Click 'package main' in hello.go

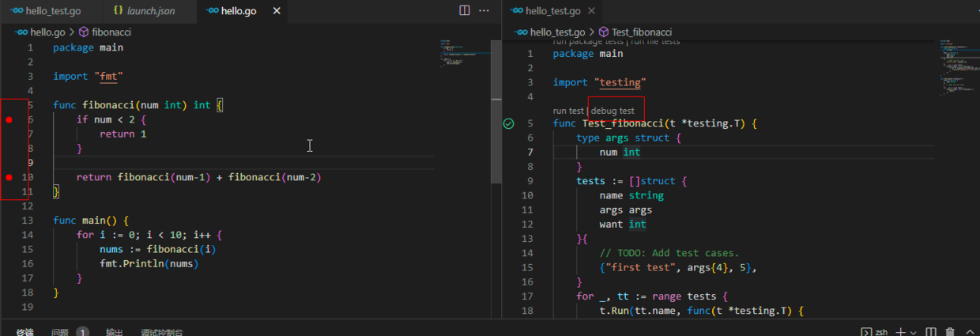pyautogui.click(x=88, y=47)
